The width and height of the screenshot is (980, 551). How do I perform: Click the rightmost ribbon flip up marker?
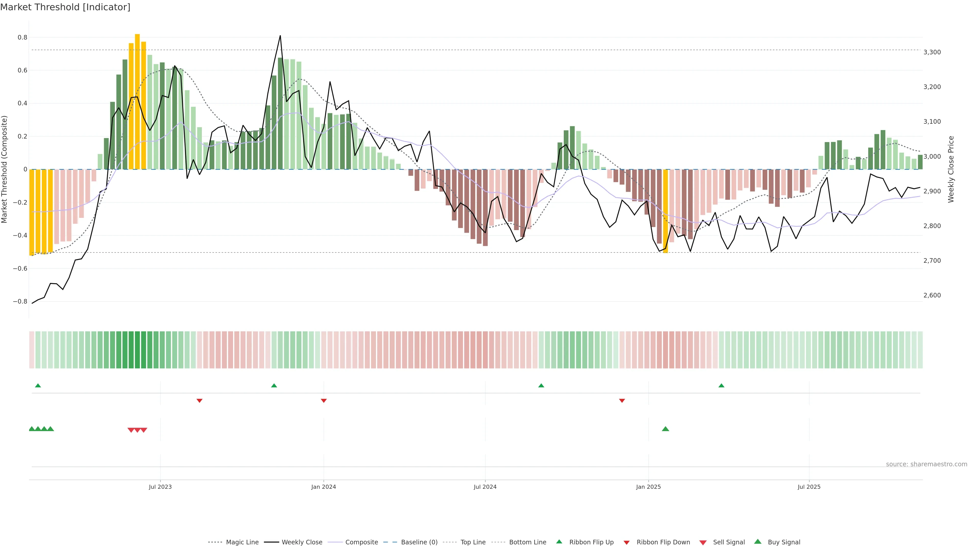tap(721, 386)
